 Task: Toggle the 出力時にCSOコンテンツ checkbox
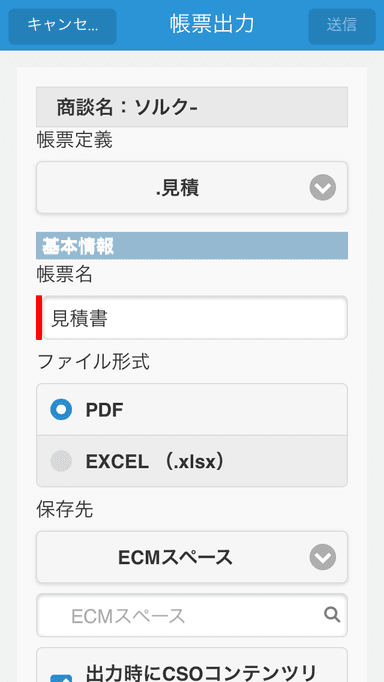click(x=61, y=678)
